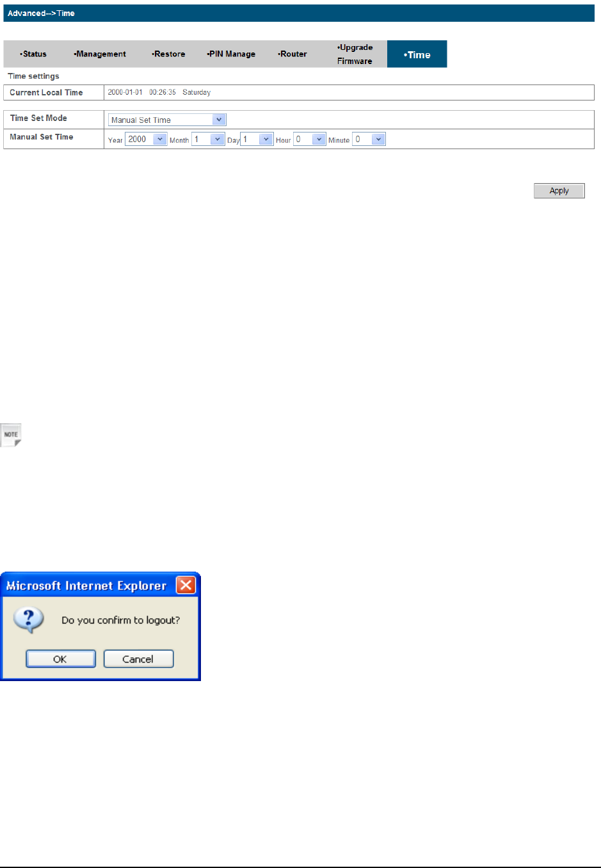Select the Router tab

pyautogui.click(x=292, y=54)
